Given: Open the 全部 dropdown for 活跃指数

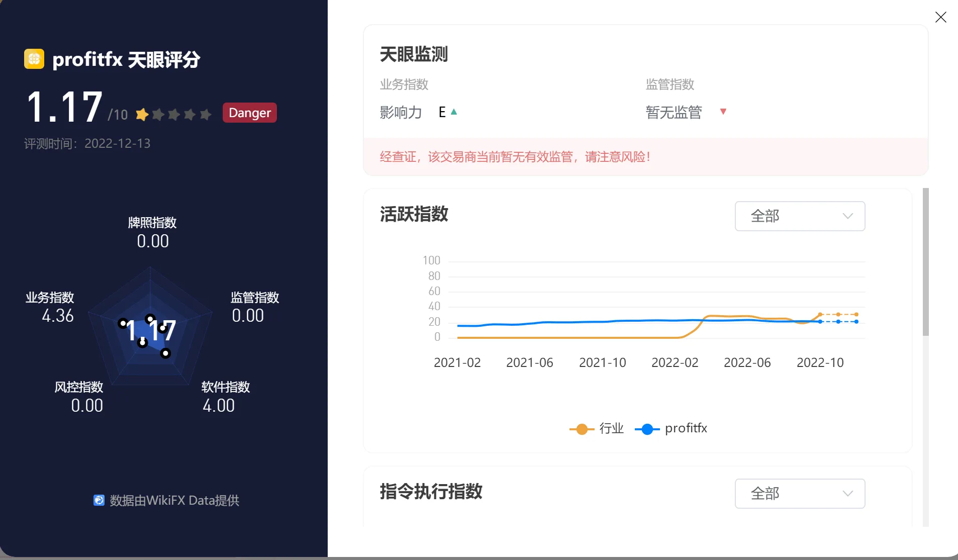Looking at the screenshot, I should [800, 216].
